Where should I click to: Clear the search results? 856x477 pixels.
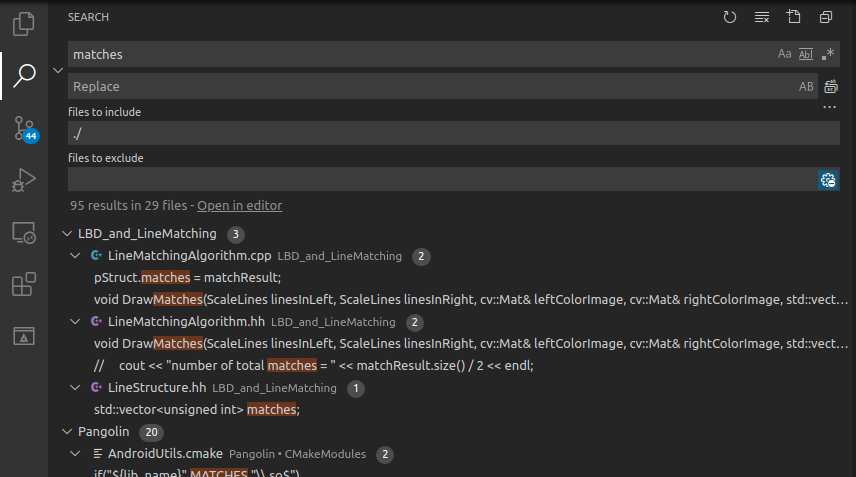point(762,17)
